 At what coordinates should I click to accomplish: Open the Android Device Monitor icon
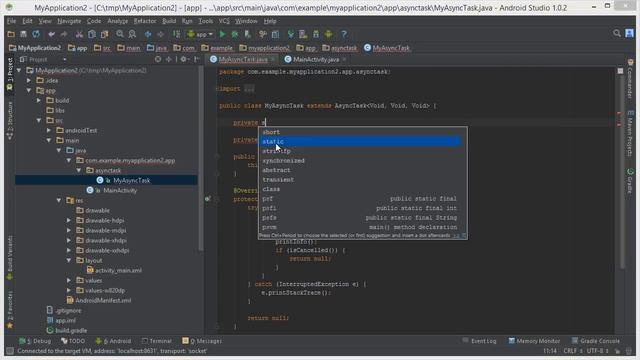328,34
